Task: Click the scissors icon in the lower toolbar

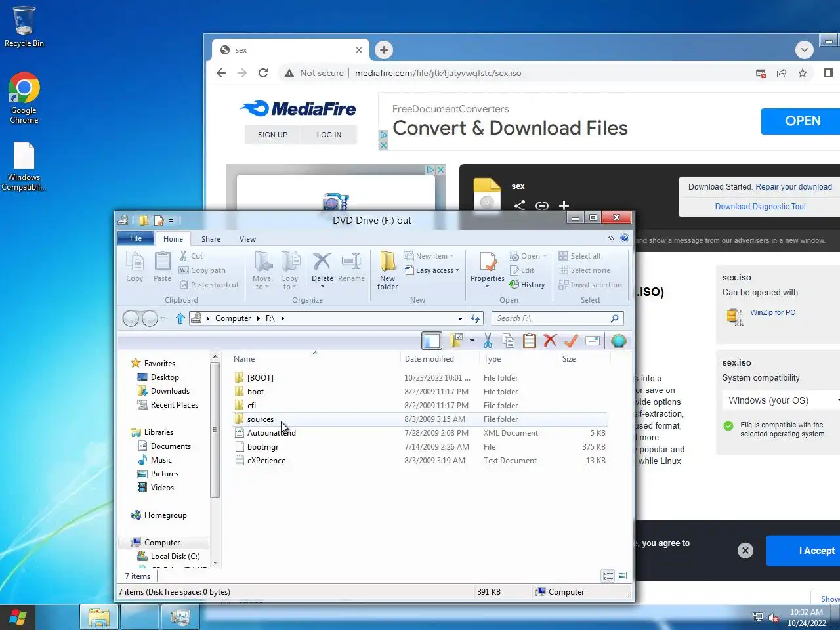Action: pos(488,341)
